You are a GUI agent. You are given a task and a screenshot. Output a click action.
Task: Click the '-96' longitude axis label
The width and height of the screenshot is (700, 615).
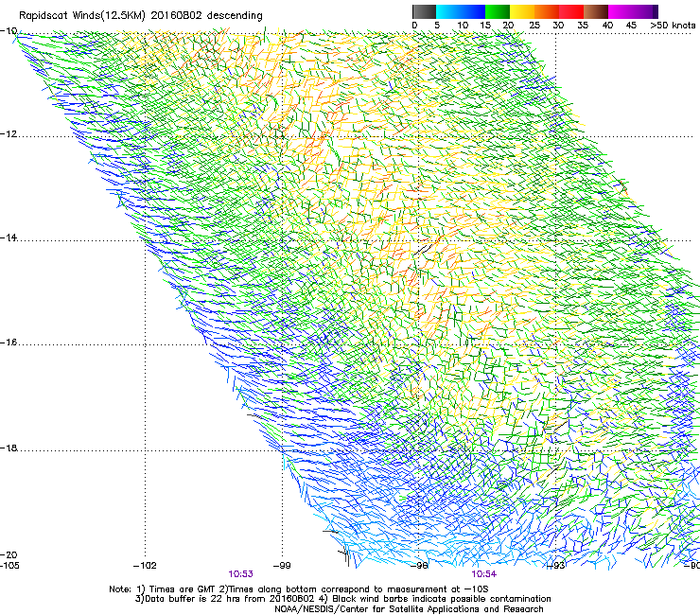(419, 566)
